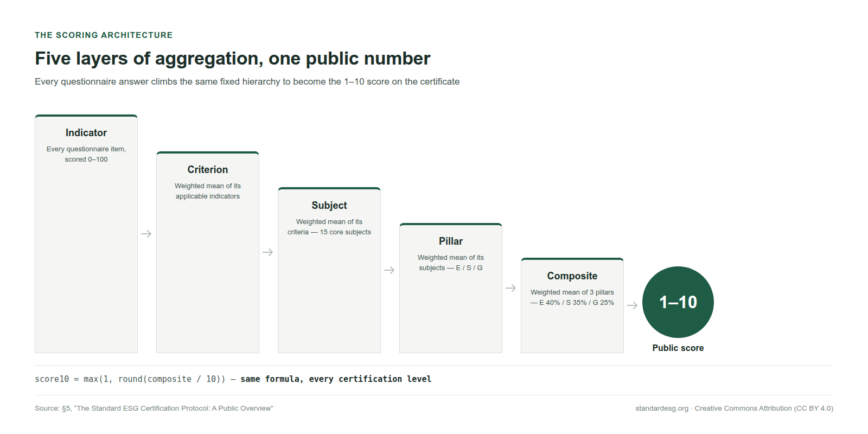Click the score10 formula text

point(130,379)
